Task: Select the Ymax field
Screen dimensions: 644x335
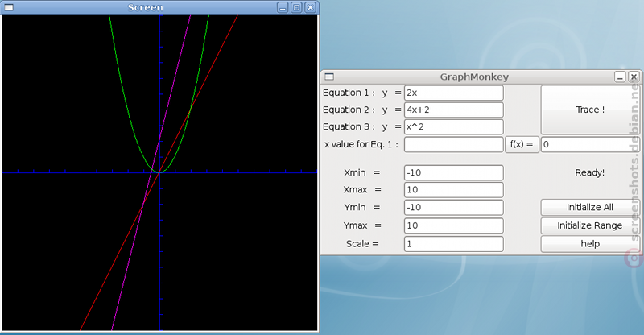Action: pos(453,225)
